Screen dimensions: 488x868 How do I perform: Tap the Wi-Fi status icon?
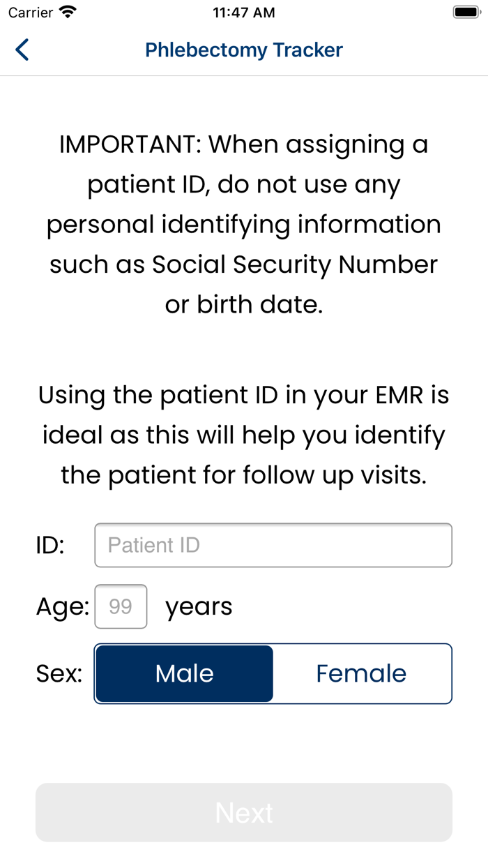click(68, 13)
